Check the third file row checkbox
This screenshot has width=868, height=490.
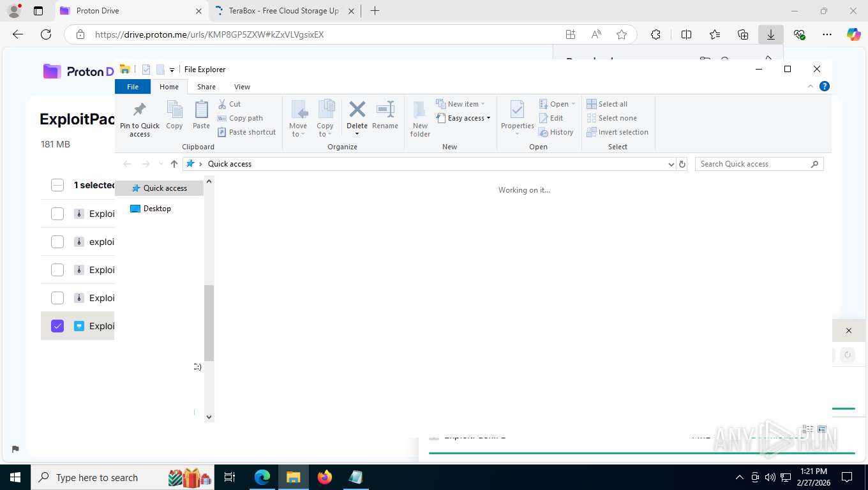point(57,270)
